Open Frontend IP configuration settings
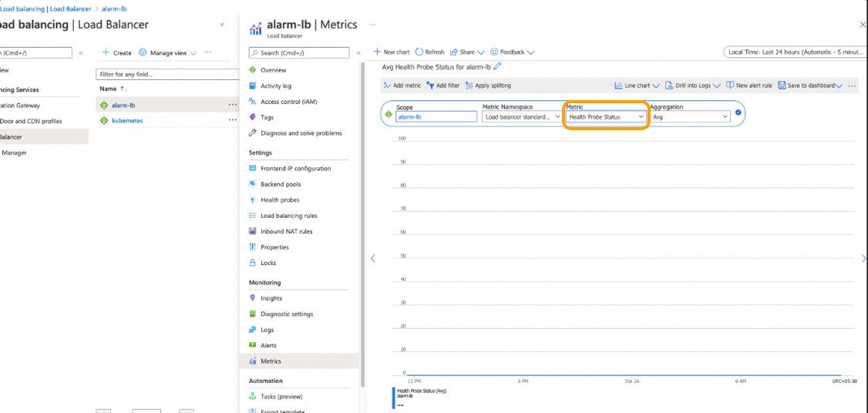This screenshot has height=413, width=868. pyautogui.click(x=295, y=168)
